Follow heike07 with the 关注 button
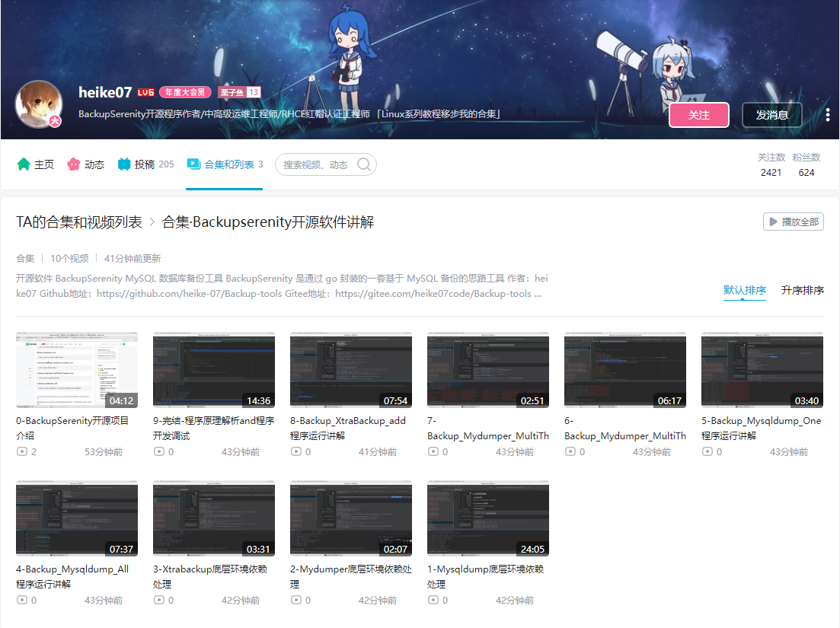This screenshot has height=628, width=840. click(x=699, y=115)
